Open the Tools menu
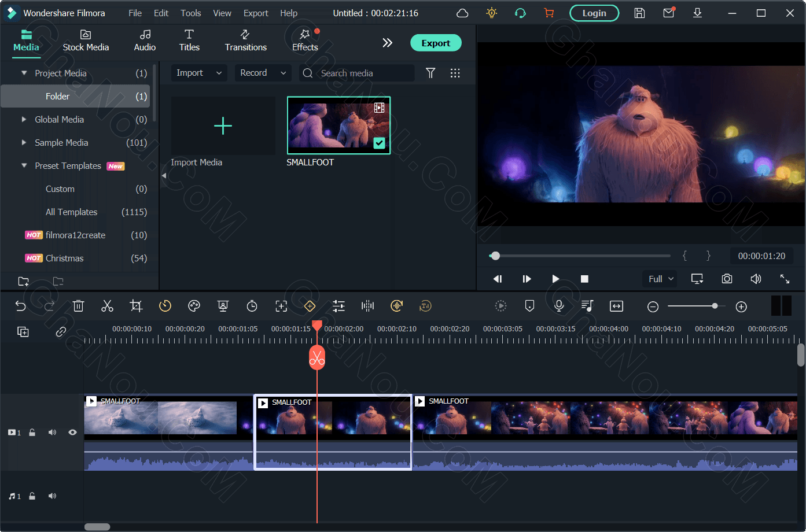Image resolution: width=806 pixels, height=532 pixels. (x=190, y=13)
